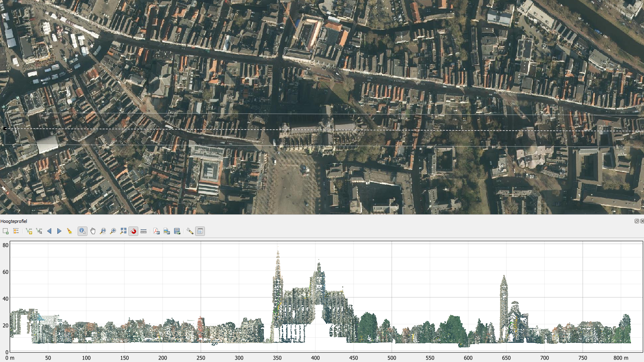Toggle the Identify Features tool
644x362 pixels.
[83, 231]
